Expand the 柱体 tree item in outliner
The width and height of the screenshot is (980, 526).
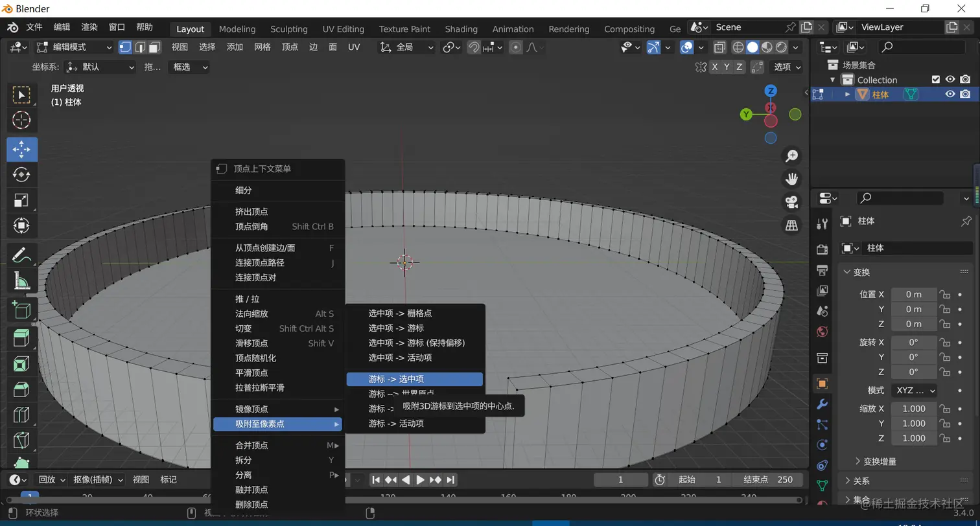(x=848, y=95)
